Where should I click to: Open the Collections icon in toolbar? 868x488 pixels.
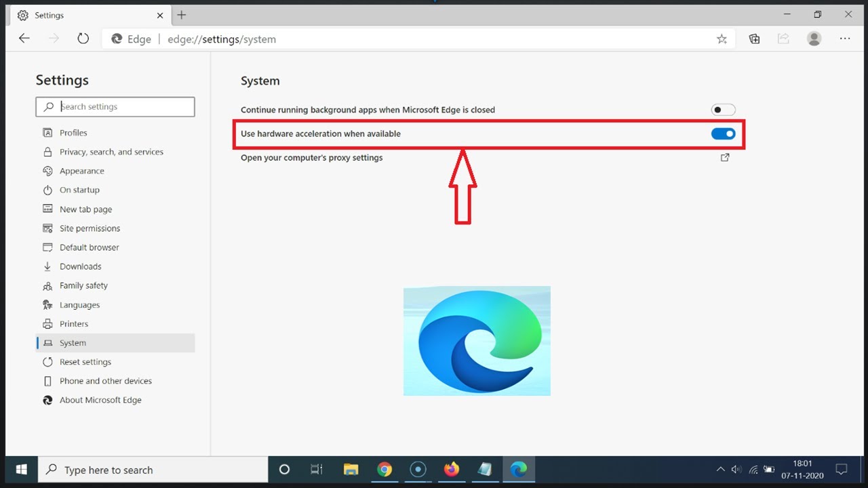coord(754,39)
